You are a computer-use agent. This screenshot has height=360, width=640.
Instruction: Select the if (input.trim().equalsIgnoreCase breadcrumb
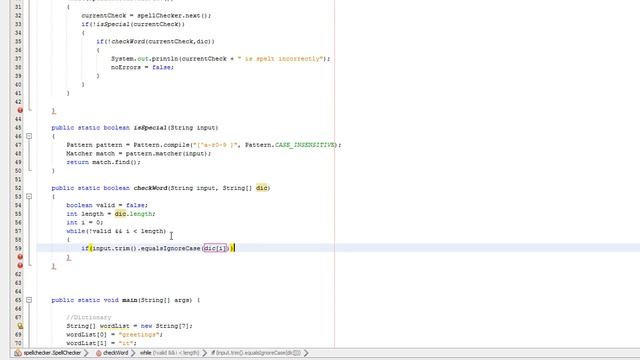(x=256, y=353)
